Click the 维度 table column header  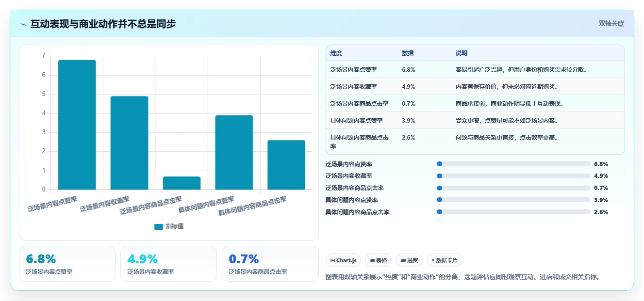click(336, 53)
